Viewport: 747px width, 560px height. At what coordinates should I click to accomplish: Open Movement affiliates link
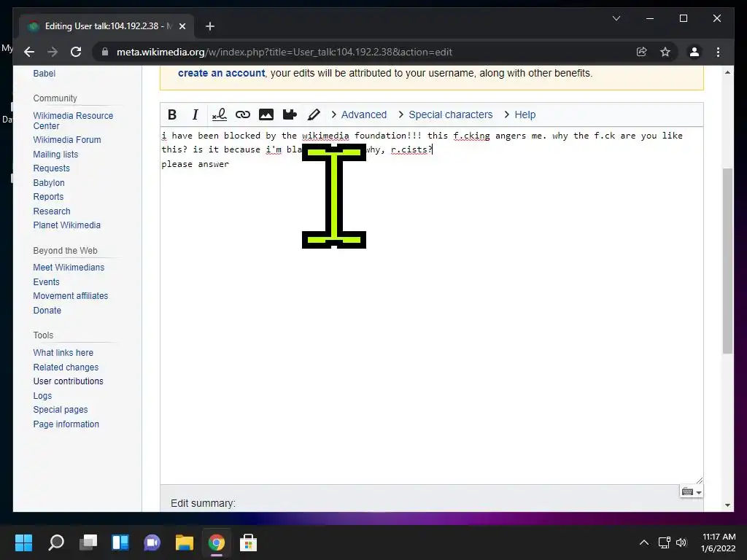tap(71, 296)
